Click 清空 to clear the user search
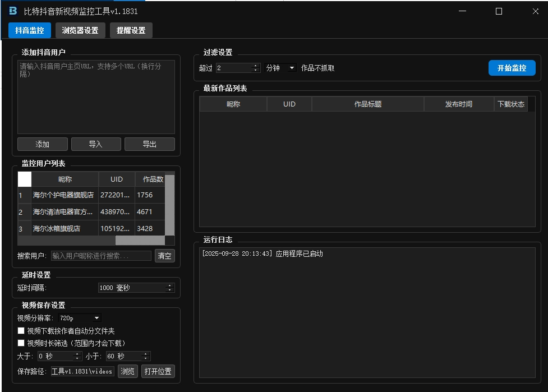The height and width of the screenshot is (392, 548). (164, 255)
